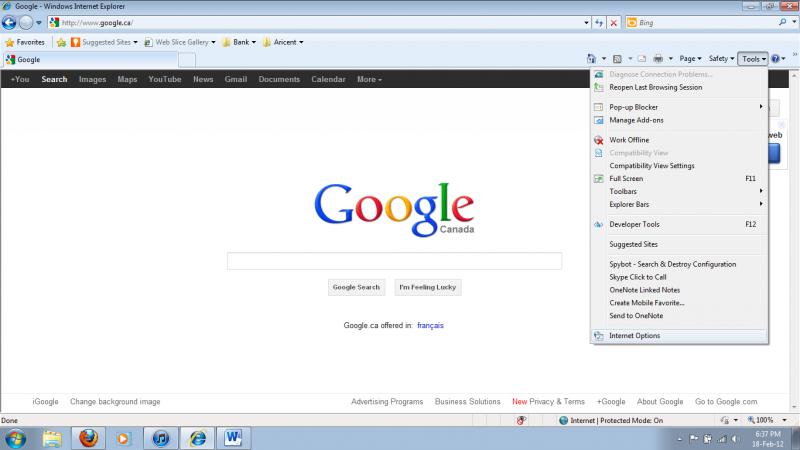Click the red Stop loading icon

(x=614, y=22)
